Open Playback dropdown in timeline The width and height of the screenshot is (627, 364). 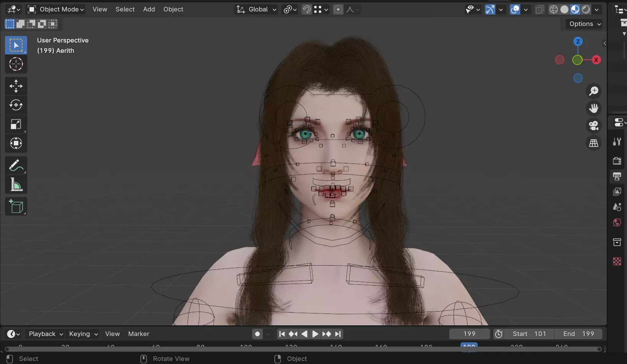(46, 334)
